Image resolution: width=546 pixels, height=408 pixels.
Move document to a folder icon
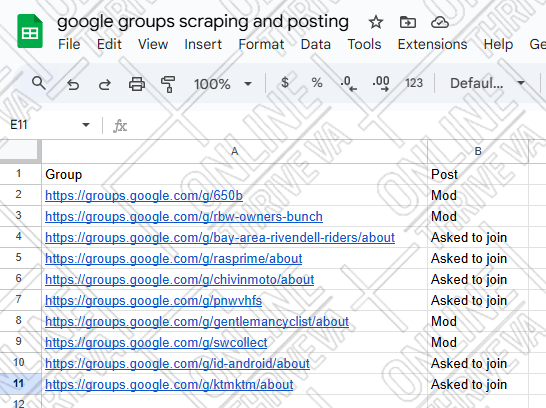(407, 23)
